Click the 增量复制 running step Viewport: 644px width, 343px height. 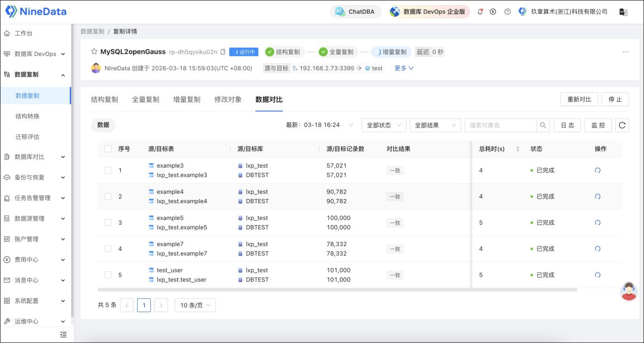(391, 52)
